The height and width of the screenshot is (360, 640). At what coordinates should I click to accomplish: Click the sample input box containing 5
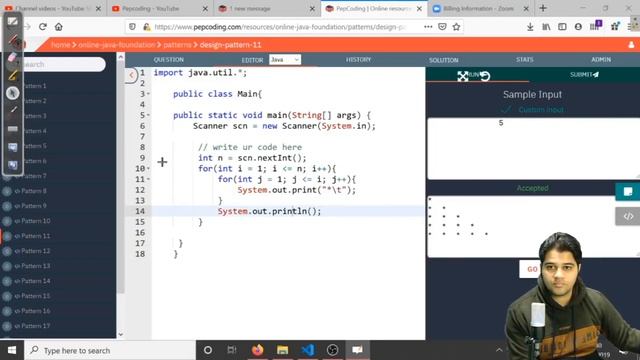[533, 149]
